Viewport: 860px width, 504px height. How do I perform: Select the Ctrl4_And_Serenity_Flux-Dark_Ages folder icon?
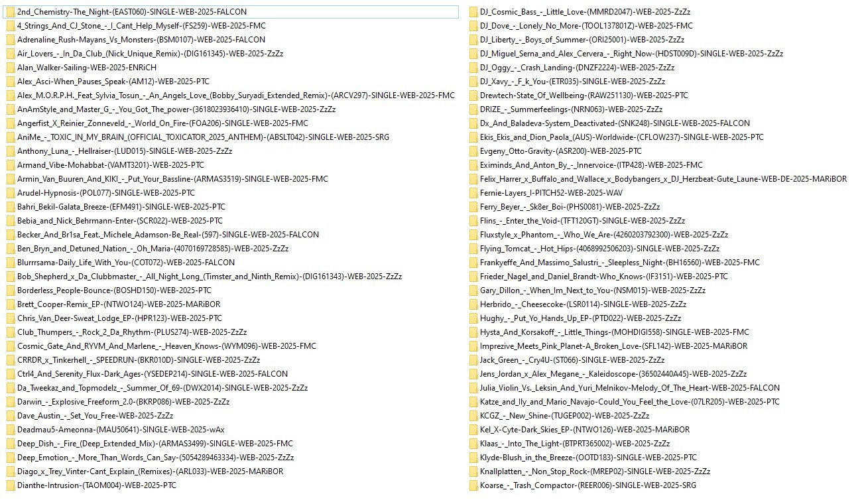tap(11, 374)
